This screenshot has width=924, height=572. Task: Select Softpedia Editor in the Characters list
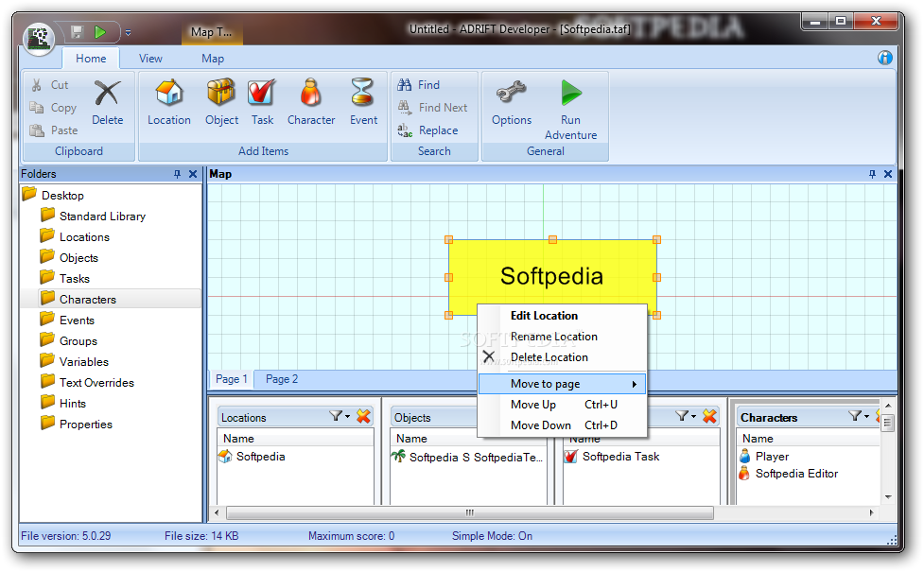click(x=789, y=473)
